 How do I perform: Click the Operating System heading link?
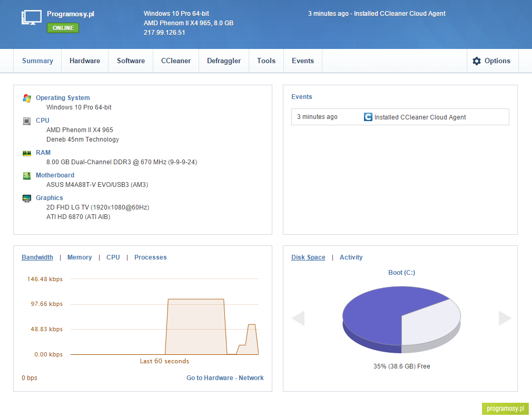pyautogui.click(x=63, y=97)
